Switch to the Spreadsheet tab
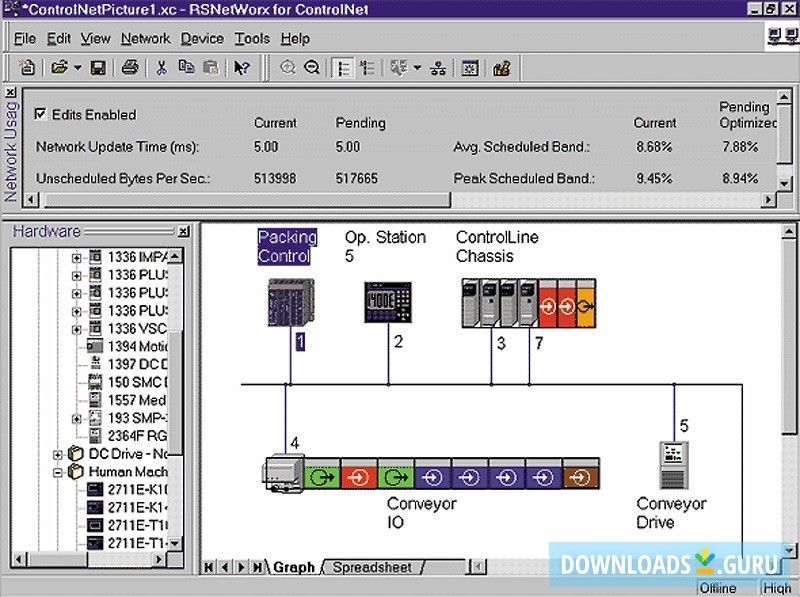Screen dimensions: 800x597 click(371, 567)
